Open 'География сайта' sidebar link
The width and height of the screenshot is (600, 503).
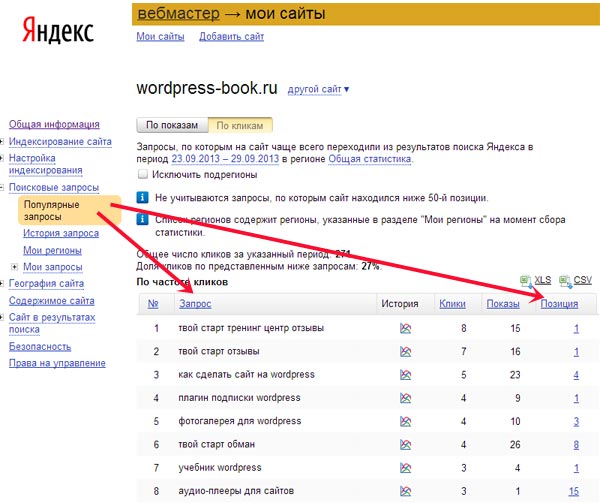46,283
